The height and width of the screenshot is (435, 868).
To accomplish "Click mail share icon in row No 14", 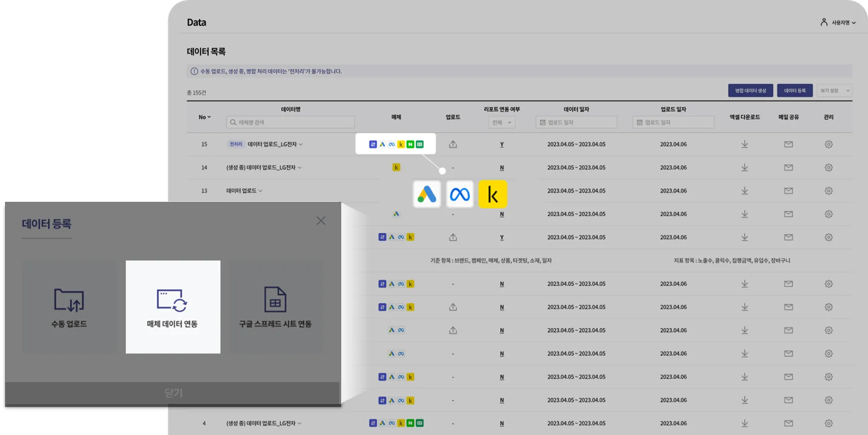I will pos(788,167).
